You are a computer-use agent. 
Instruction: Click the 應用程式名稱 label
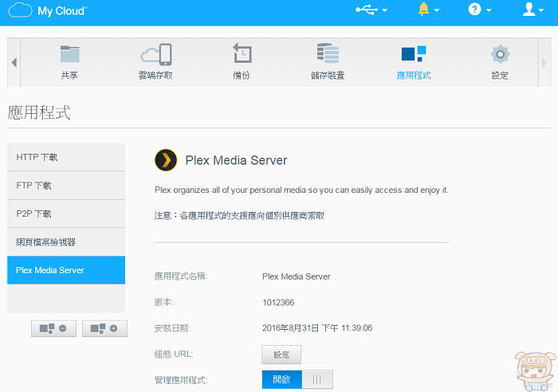[181, 276]
